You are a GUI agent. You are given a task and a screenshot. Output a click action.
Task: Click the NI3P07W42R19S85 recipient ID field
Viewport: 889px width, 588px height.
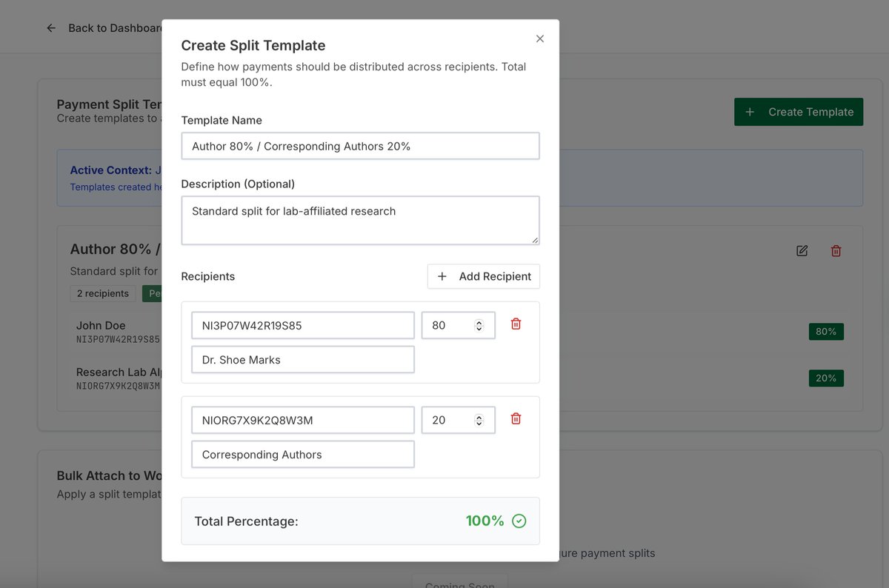coord(303,325)
